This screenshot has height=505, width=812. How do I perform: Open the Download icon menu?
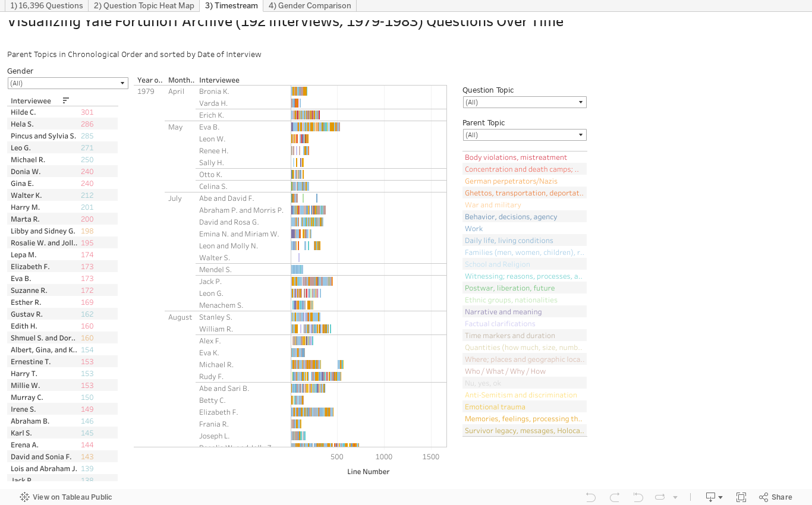tap(714, 497)
